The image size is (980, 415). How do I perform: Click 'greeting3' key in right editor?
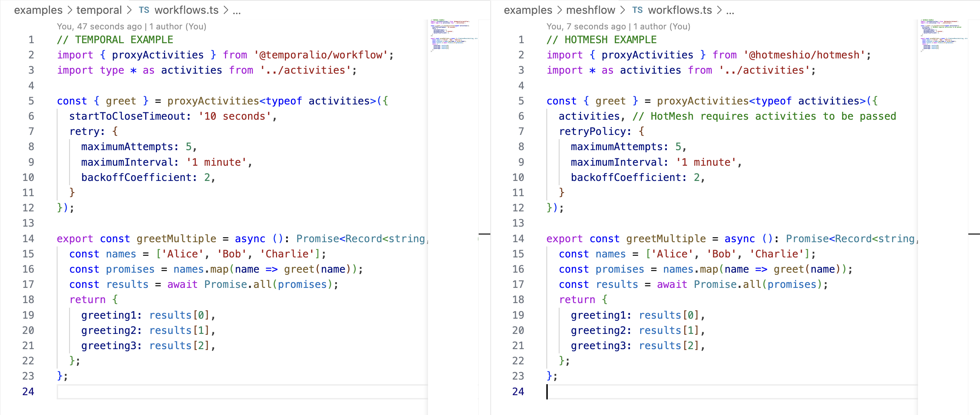click(x=598, y=345)
